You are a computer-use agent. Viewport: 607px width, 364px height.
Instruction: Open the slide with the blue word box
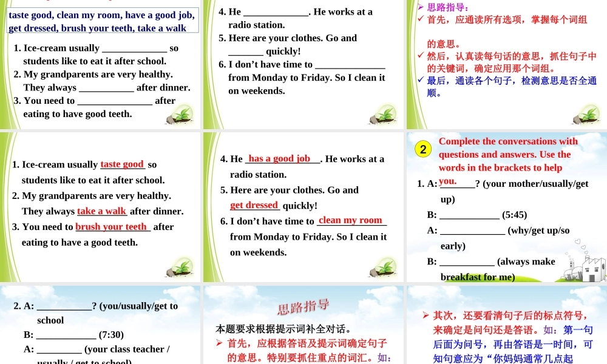pyautogui.click(x=100, y=64)
